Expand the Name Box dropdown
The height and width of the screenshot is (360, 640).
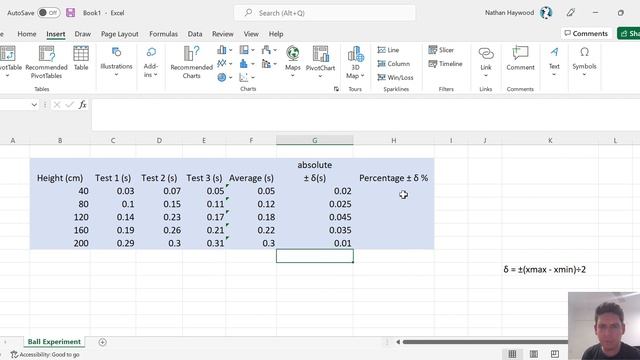tap(34, 105)
